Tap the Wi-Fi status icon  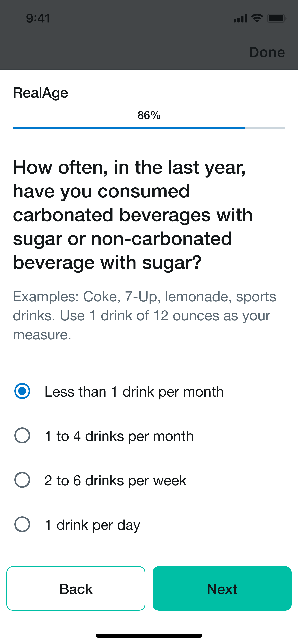click(x=257, y=18)
